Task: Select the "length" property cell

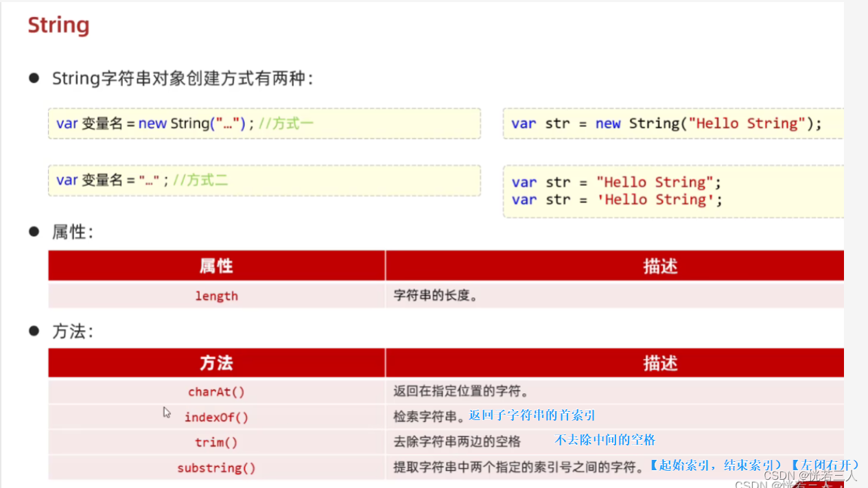Action: 216,296
